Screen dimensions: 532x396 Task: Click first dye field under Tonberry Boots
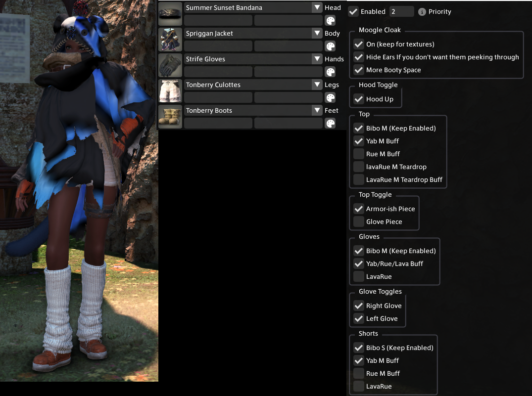[x=218, y=124]
